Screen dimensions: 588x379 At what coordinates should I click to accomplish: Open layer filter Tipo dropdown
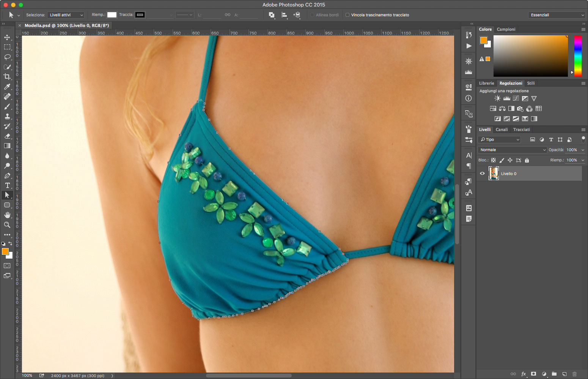coord(499,139)
